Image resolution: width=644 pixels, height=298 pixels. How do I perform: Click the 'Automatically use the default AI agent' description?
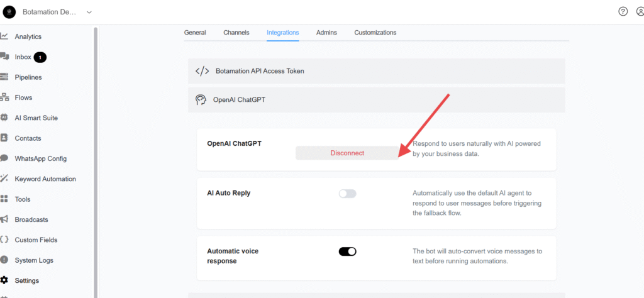coord(477,203)
